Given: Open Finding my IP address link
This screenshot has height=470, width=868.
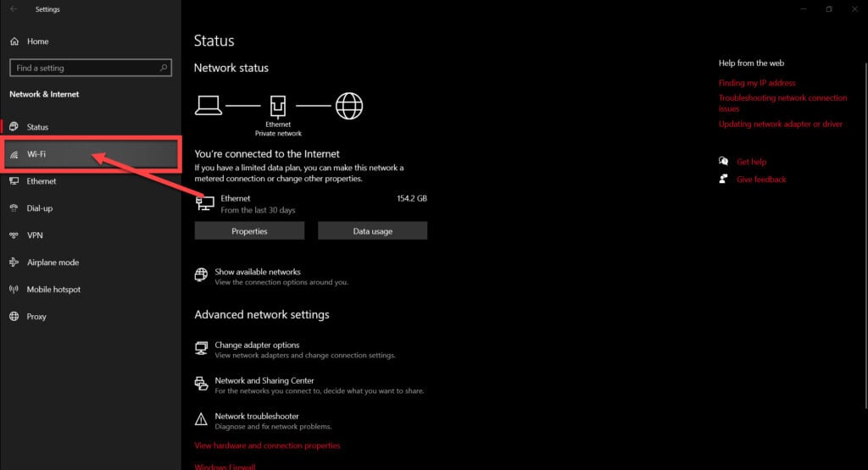Looking at the screenshot, I should click(757, 83).
